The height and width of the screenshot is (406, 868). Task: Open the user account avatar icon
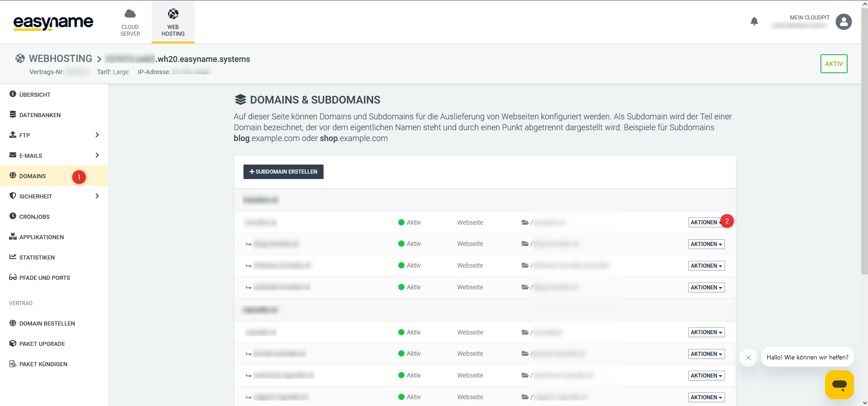843,22
